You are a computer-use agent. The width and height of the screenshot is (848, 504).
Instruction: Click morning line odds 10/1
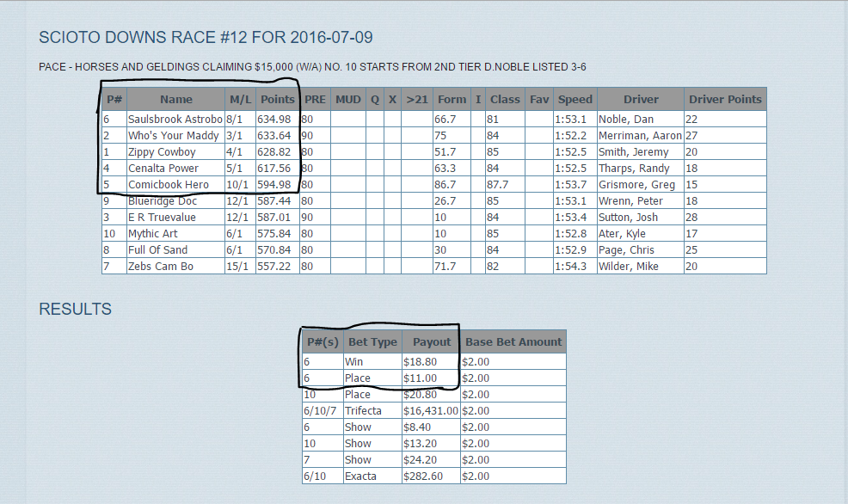tap(237, 184)
